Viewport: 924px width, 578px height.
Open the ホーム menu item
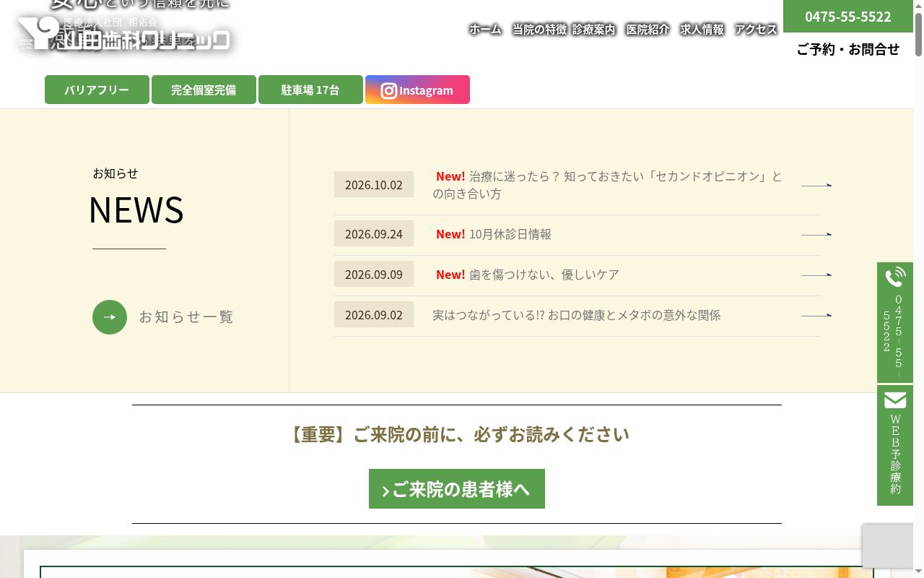click(485, 29)
